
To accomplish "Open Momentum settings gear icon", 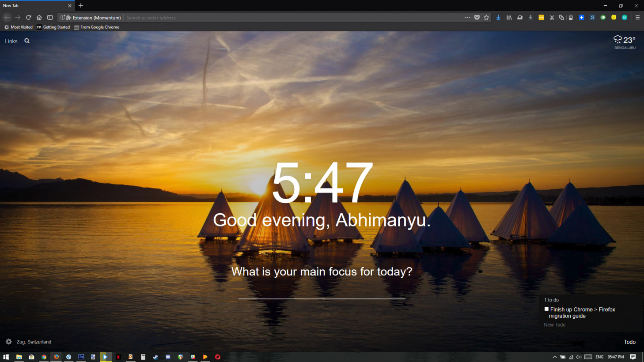I will point(8,342).
